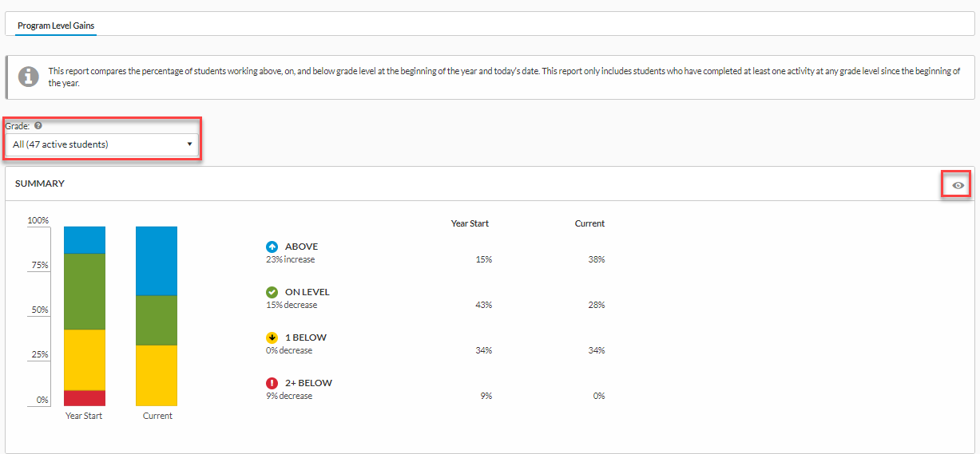Click the Current column header in the table
980x454 pixels.
(589, 223)
